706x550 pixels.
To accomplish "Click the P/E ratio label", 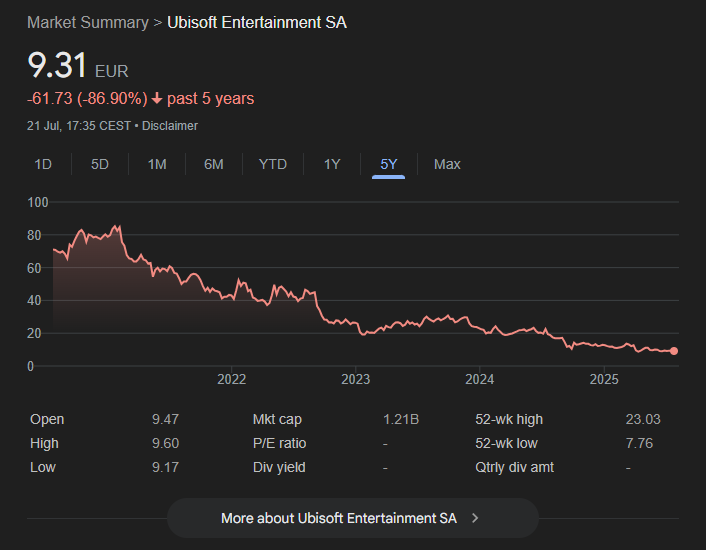I will [x=279, y=443].
